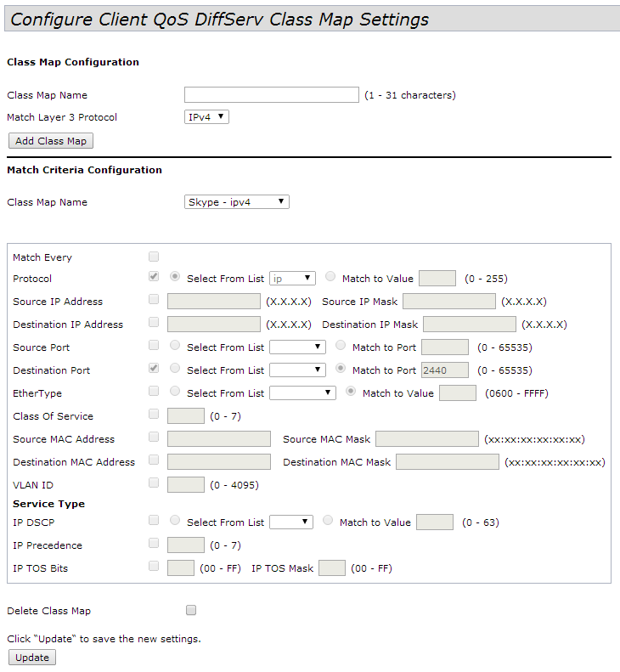Enable the Match Every checkbox

pos(154,257)
